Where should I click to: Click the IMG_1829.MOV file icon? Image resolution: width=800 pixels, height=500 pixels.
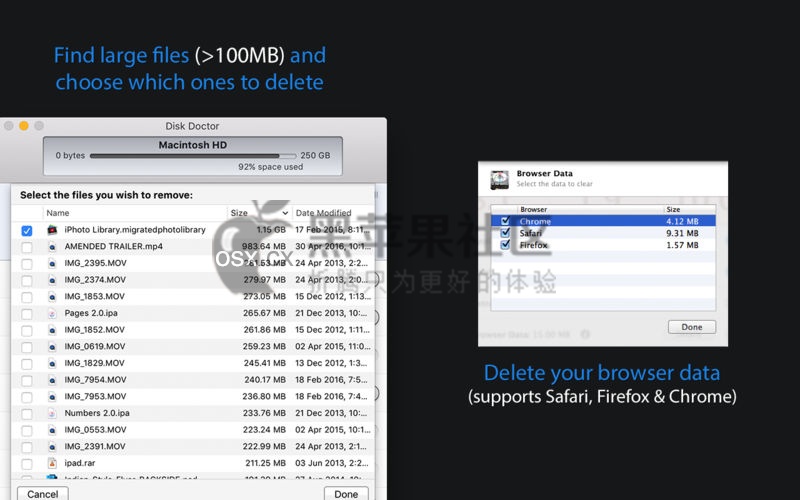[52, 363]
